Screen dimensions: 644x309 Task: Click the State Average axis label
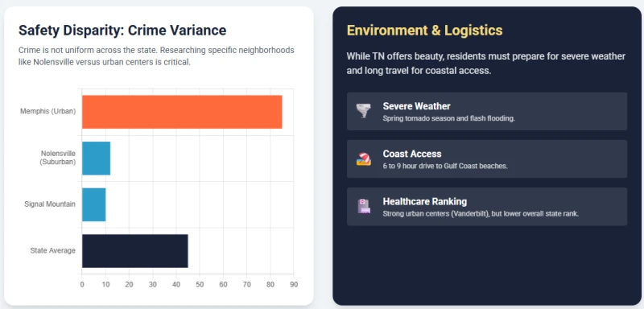tap(52, 250)
